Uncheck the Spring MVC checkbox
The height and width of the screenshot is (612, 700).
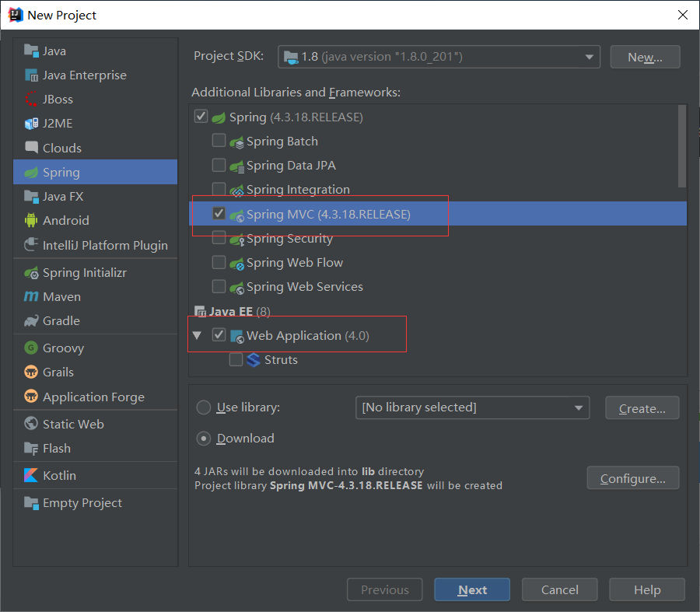pyautogui.click(x=219, y=213)
